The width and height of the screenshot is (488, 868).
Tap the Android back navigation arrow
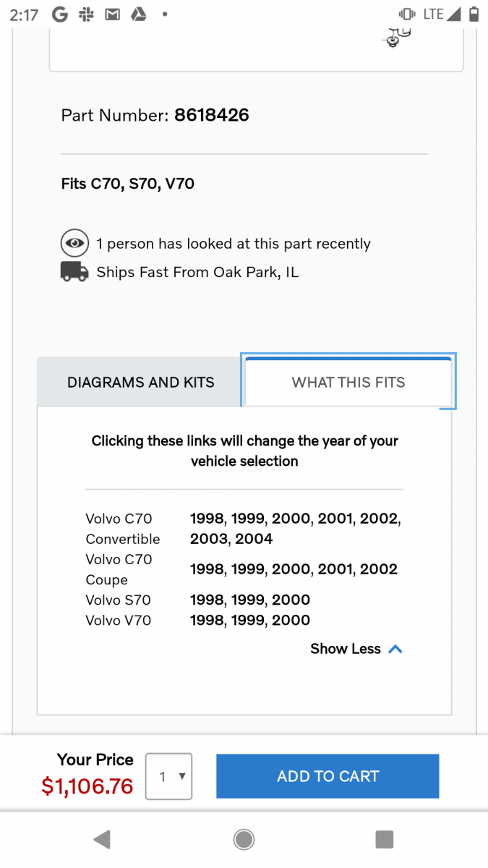[102, 838]
